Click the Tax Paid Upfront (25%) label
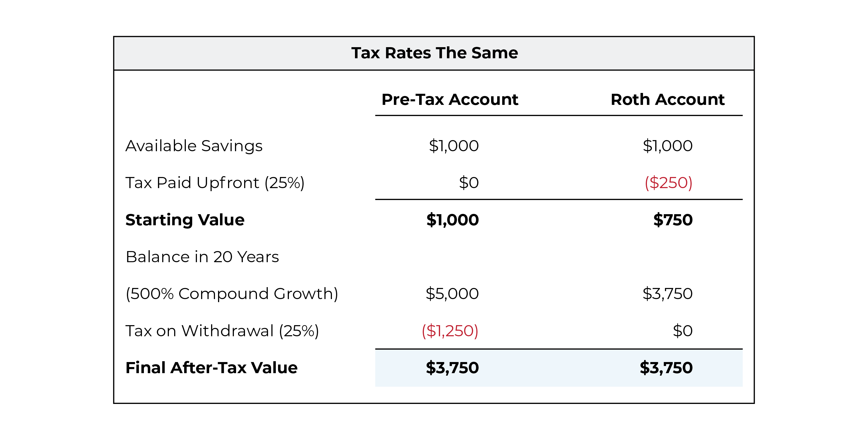This screenshot has width=868, height=440. point(215,183)
